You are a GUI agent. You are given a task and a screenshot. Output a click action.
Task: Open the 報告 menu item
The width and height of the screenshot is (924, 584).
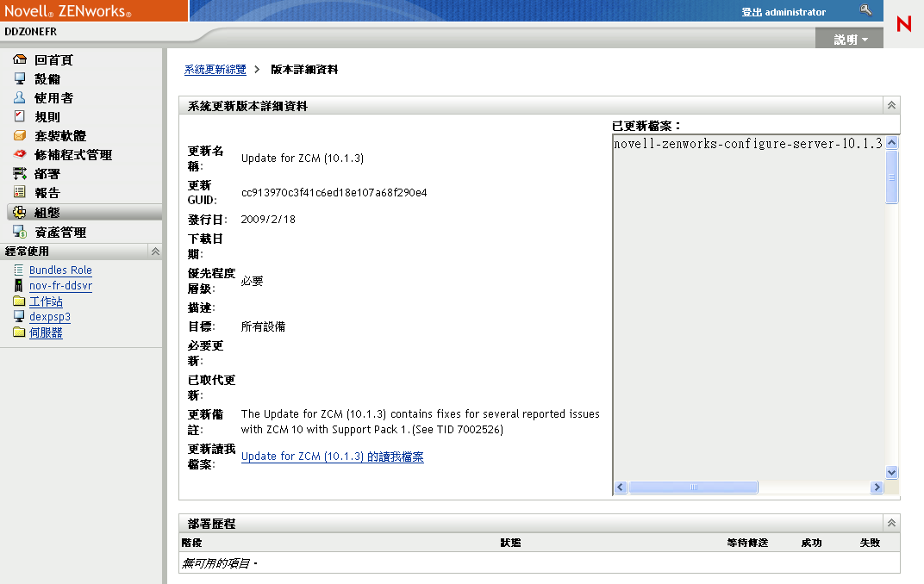click(x=47, y=192)
